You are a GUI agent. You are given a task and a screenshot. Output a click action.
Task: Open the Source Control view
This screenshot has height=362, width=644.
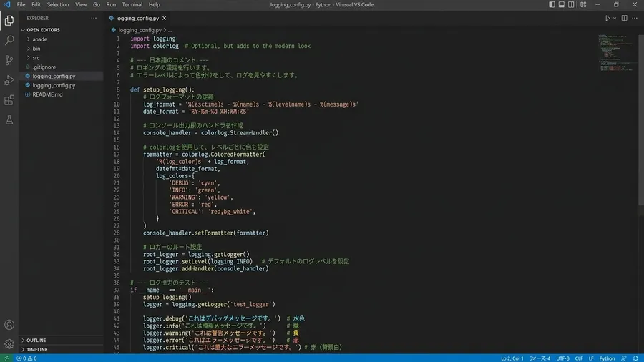(x=9, y=60)
